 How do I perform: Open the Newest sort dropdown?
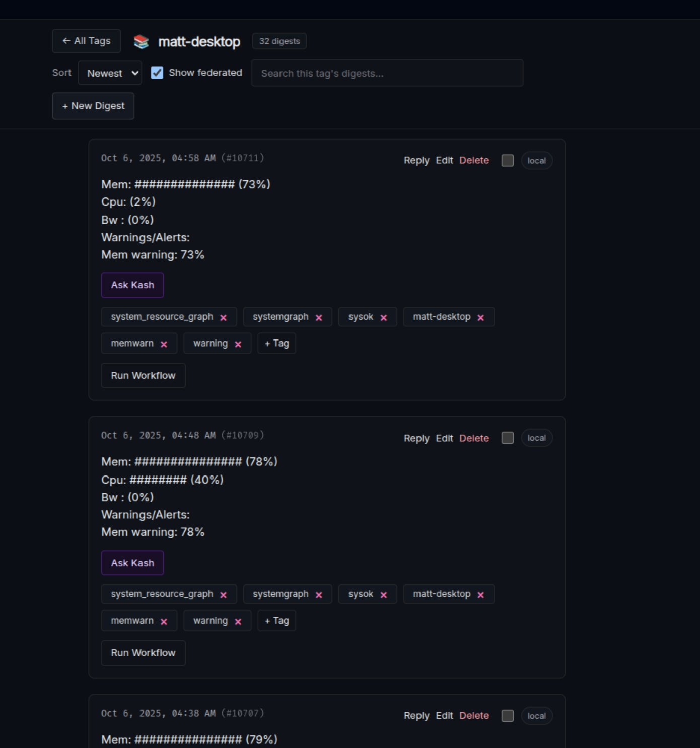click(110, 73)
